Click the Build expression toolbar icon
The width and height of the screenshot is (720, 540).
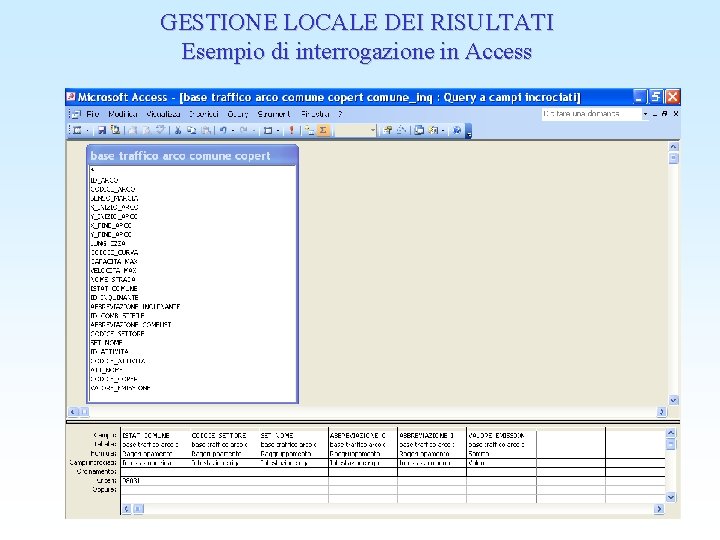click(x=401, y=130)
